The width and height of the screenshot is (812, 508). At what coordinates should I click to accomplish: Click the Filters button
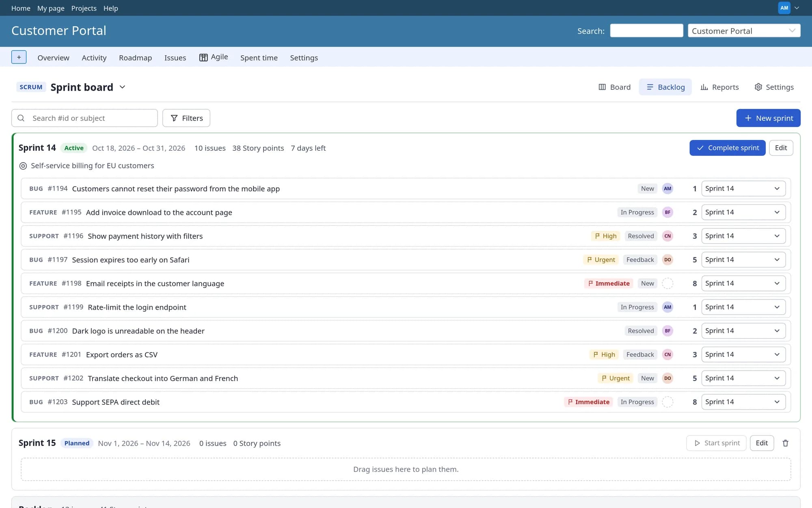186,118
